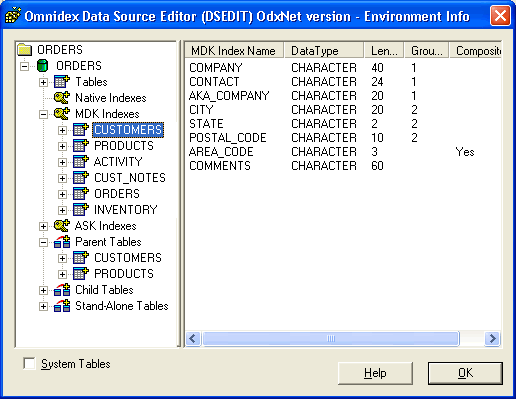Image resolution: width=516 pixels, height=399 pixels.
Task: Select the Child Tables tree label
Action: (104, 290)
